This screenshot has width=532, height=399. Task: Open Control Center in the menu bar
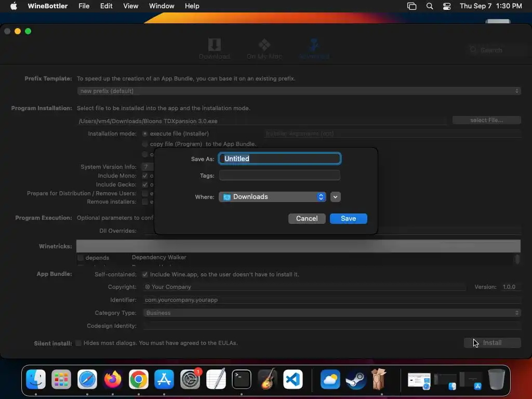(447, 6)
